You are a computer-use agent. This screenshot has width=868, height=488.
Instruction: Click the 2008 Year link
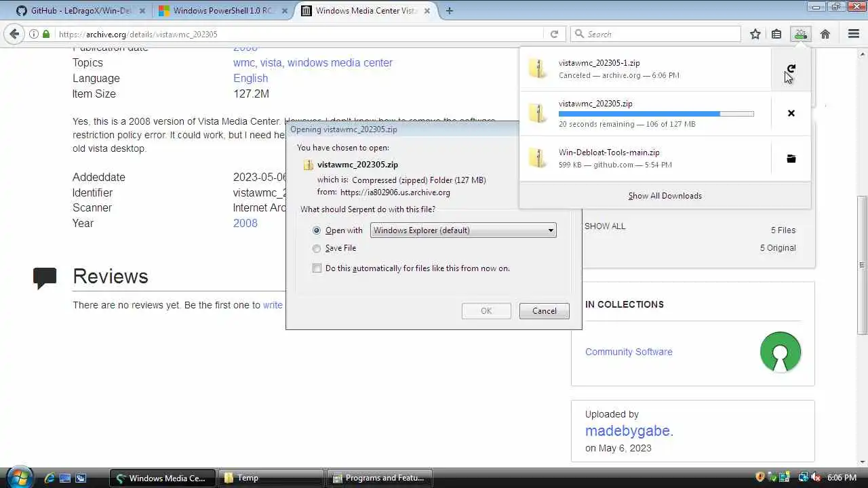[x=245, y=223]
